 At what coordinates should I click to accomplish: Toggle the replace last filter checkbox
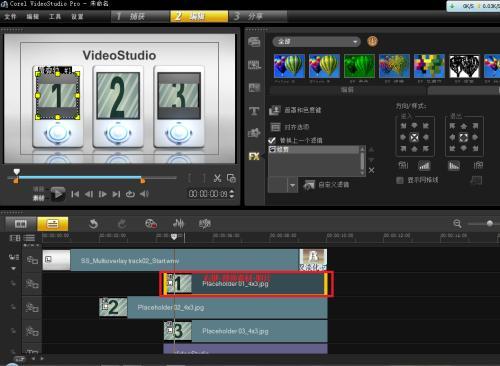272,140
